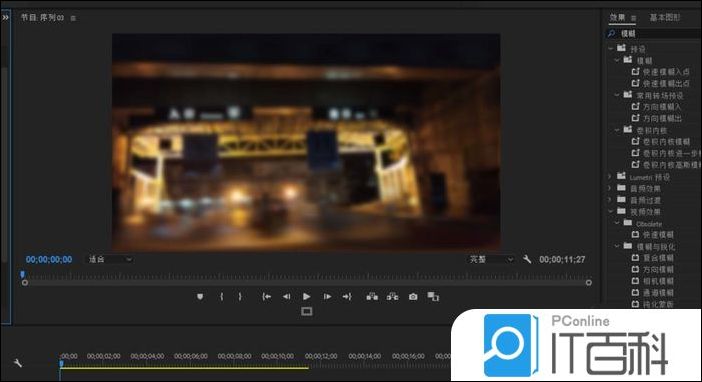Click the Mark Out brace icon
The width and height of the screenshot is (702, 382).
(240, 296)
